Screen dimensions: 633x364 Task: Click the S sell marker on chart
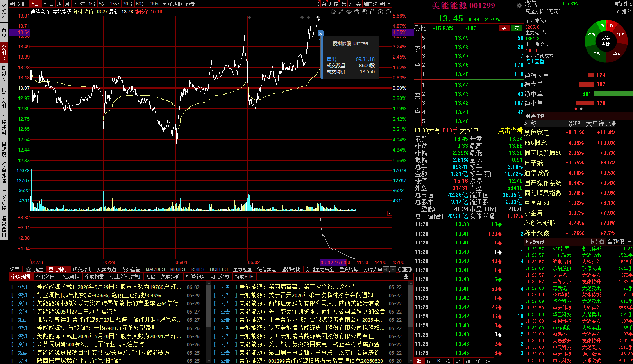[321, 34]
